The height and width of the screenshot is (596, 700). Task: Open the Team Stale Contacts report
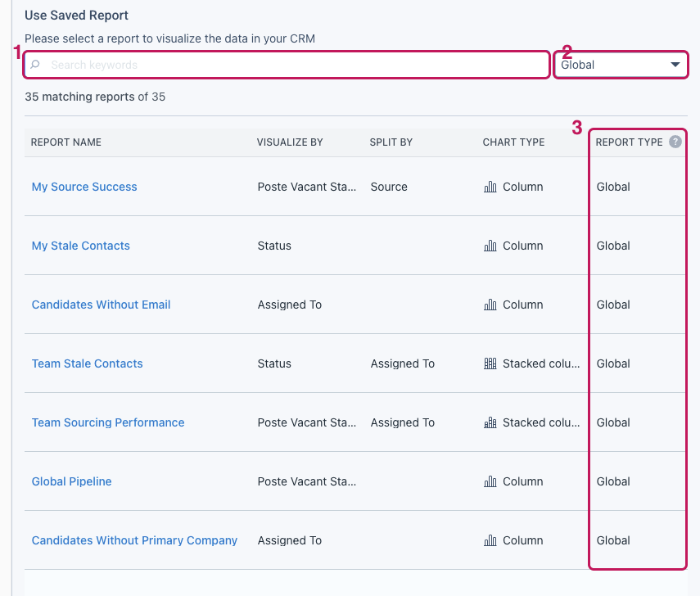(x=87, y=363)
